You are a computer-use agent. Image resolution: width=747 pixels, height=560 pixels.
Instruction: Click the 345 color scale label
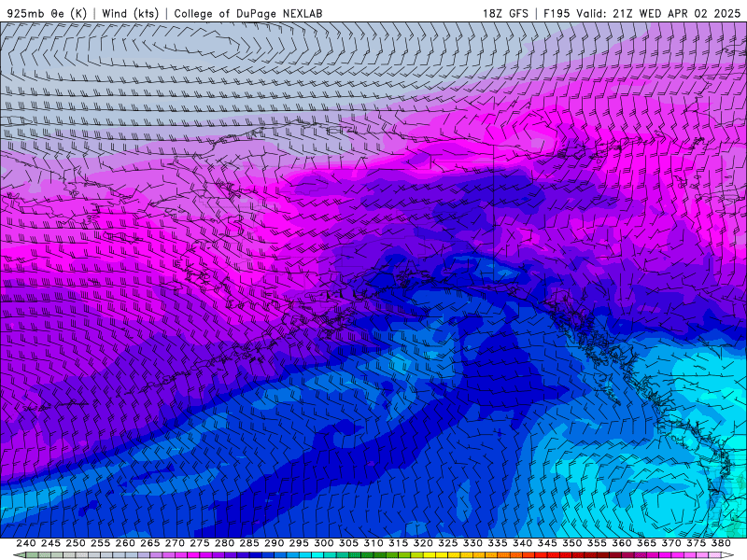click(x=547, y=543)
